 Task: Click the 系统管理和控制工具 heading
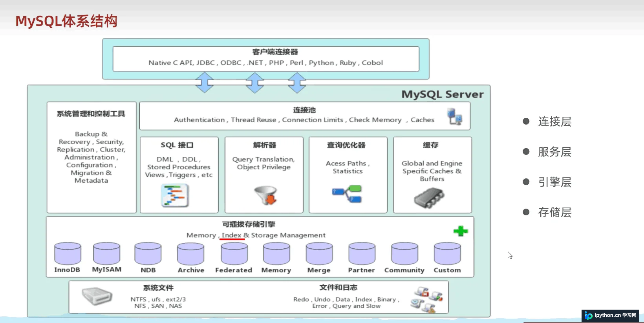(91, 114)
